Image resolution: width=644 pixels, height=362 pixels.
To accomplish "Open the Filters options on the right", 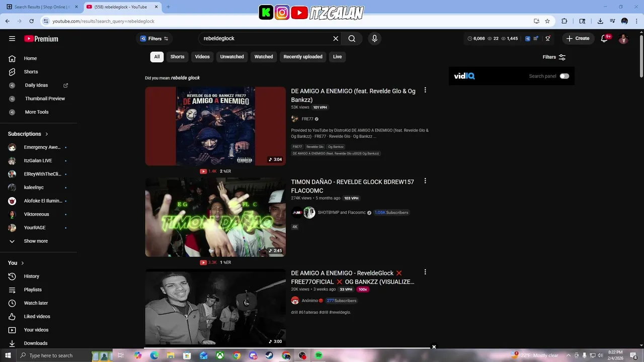I will coord(554,57).
